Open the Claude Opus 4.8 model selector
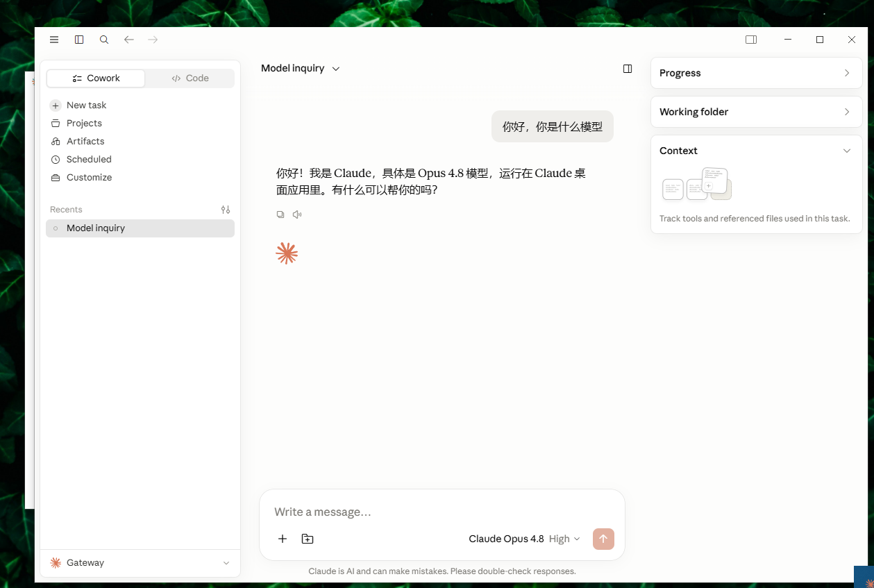 tap(506, 539)
